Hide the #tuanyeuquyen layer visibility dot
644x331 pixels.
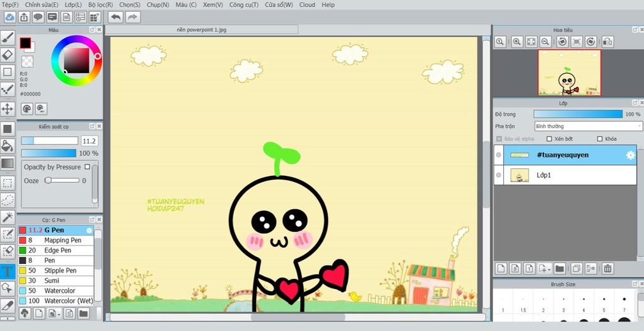click(499, 155)
